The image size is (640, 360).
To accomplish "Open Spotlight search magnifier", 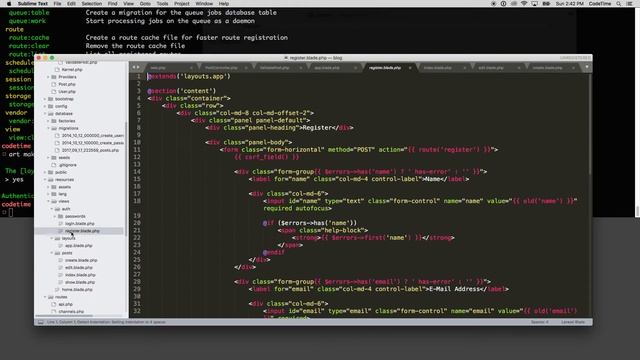I will tap(619, 3).
